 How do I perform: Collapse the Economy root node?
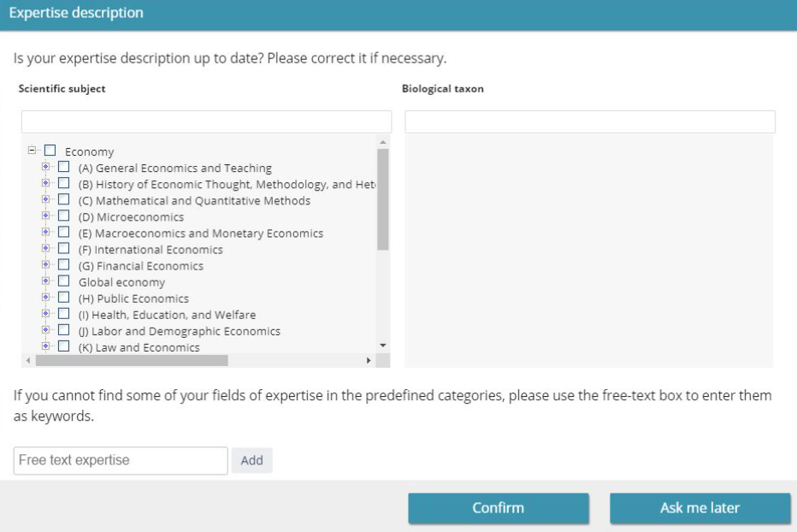(32, 151)
